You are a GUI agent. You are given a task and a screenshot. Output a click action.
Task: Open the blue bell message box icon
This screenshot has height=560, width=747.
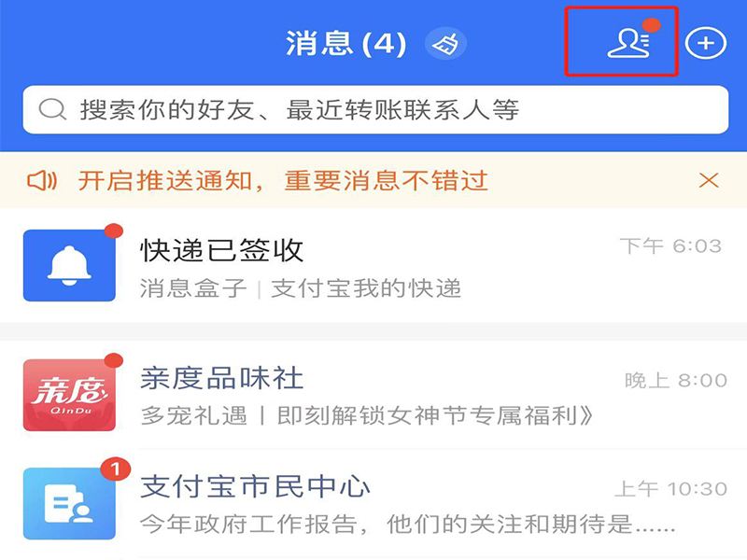(x=69, y=265)
